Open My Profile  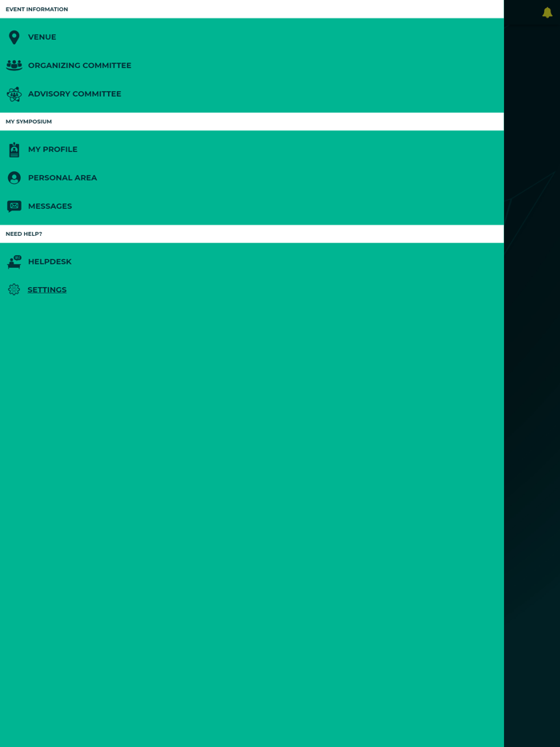[53, 150]
